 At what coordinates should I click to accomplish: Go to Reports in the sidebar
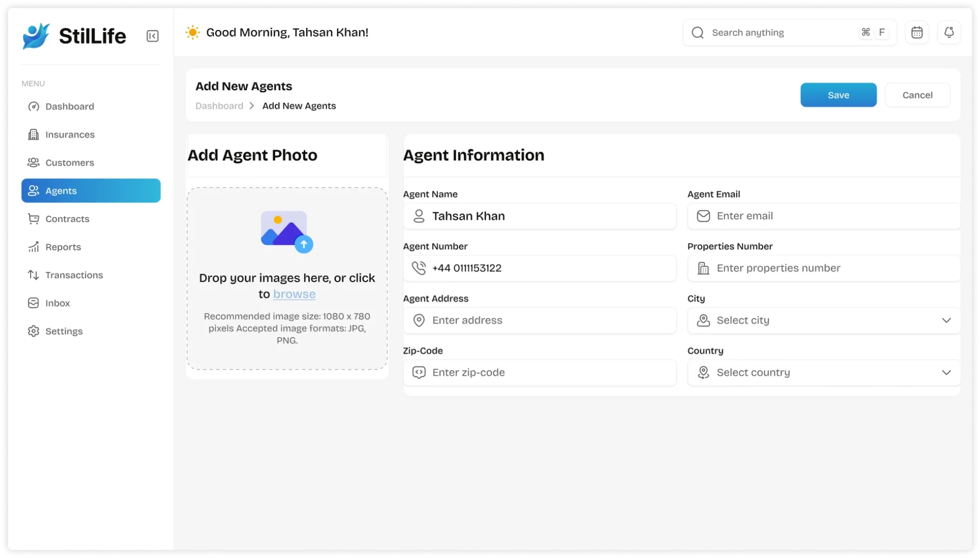pos(63,247)
